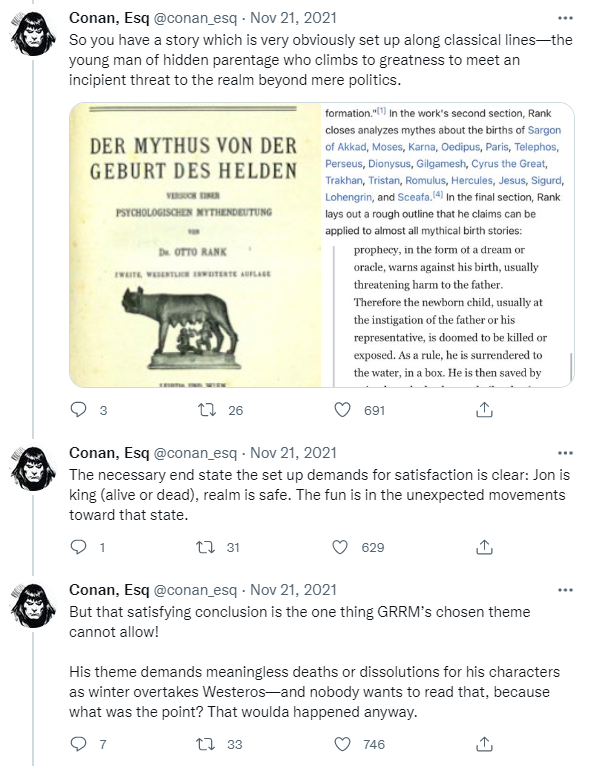This screenshot has height=766, width=591.
Task: Retweet the tweet with 31 retweets
Action: 206,547
